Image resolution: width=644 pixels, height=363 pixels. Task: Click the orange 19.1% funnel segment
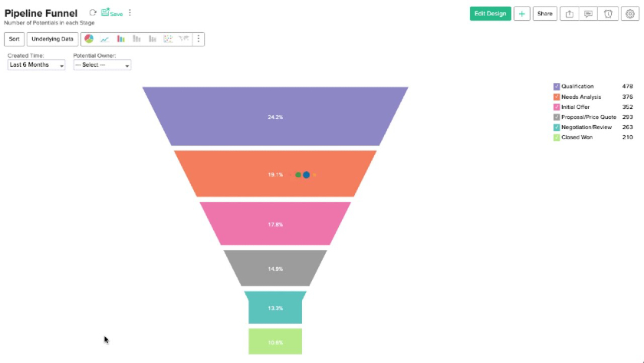click(x=275, y=173)
